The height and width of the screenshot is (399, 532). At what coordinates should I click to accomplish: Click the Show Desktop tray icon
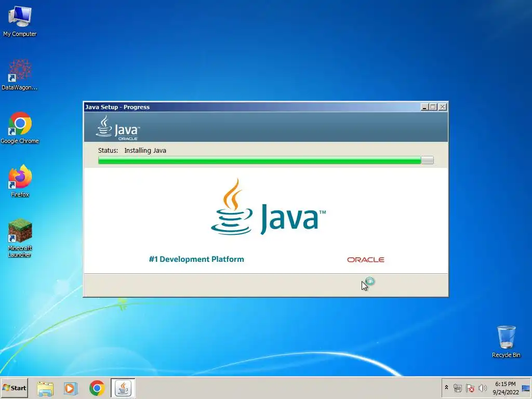tap(526, 388)
